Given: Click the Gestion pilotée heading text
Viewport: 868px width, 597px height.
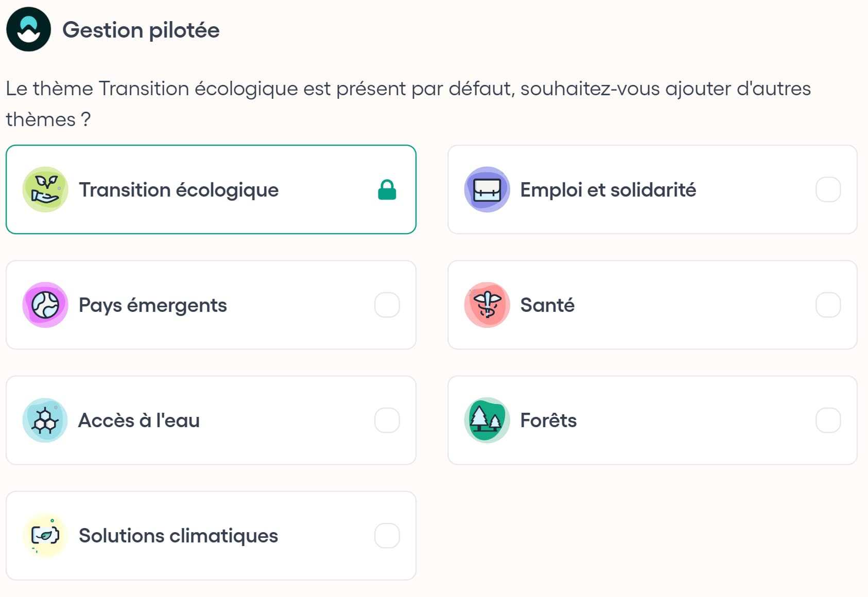Looking at the screenshot, I should point(141,29).
